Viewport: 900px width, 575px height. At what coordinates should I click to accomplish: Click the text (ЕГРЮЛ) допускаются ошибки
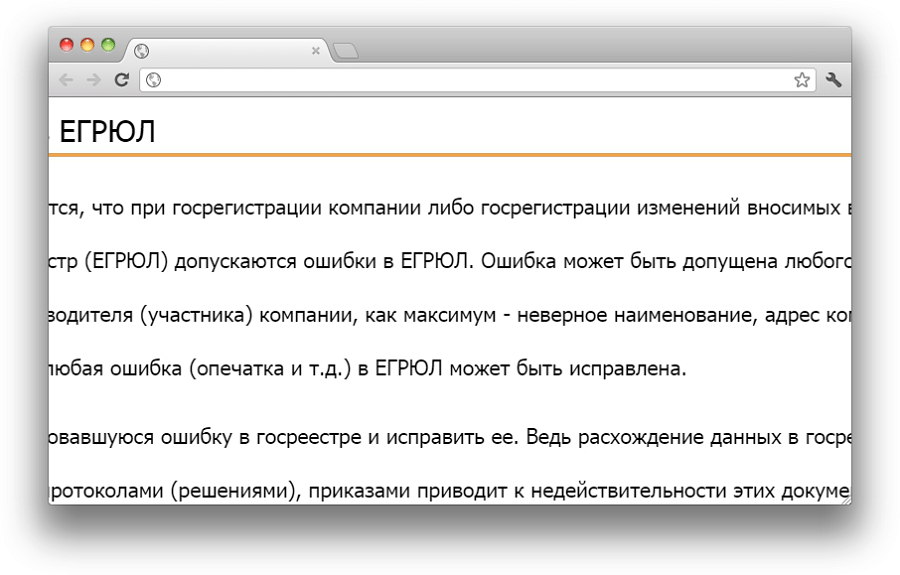point(230,261)
